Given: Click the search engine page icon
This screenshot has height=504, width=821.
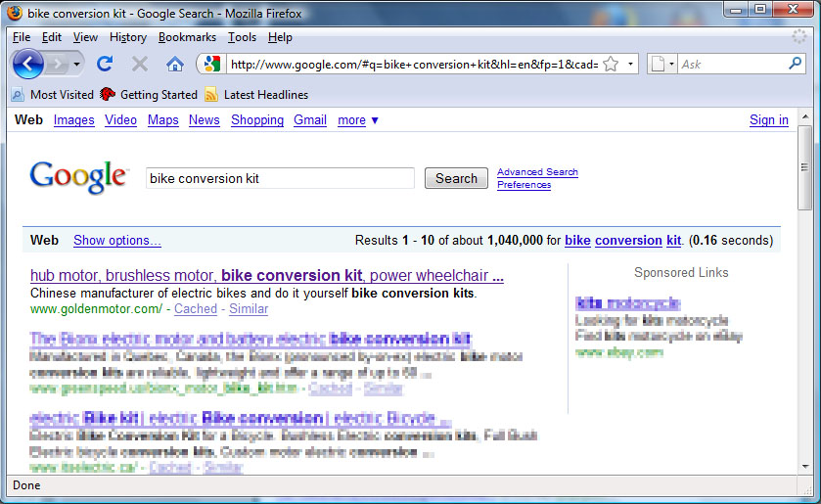Looking at the screenshot, I should [x=659, y=64].
